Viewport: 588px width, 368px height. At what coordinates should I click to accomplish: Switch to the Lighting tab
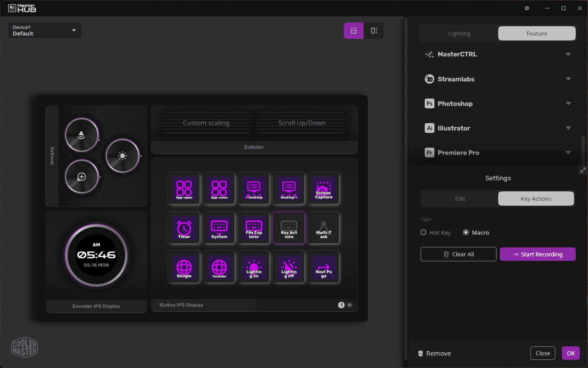coord(459,34)
